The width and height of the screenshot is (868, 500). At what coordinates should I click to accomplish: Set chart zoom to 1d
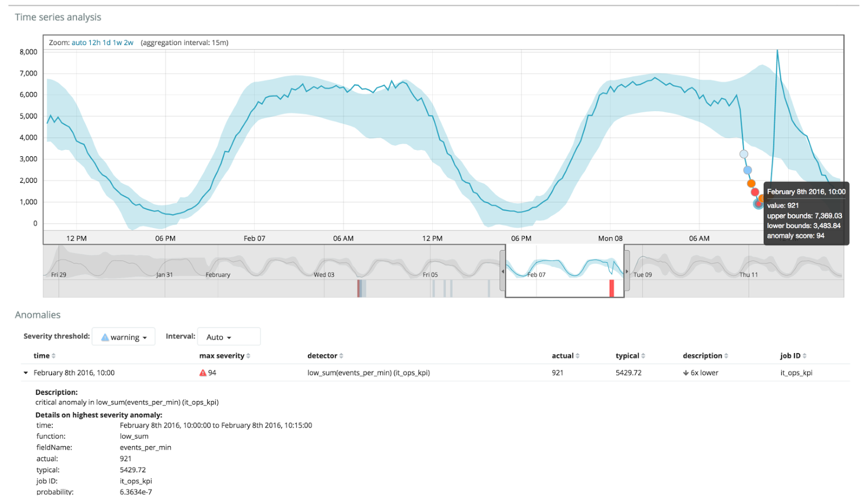106,43
